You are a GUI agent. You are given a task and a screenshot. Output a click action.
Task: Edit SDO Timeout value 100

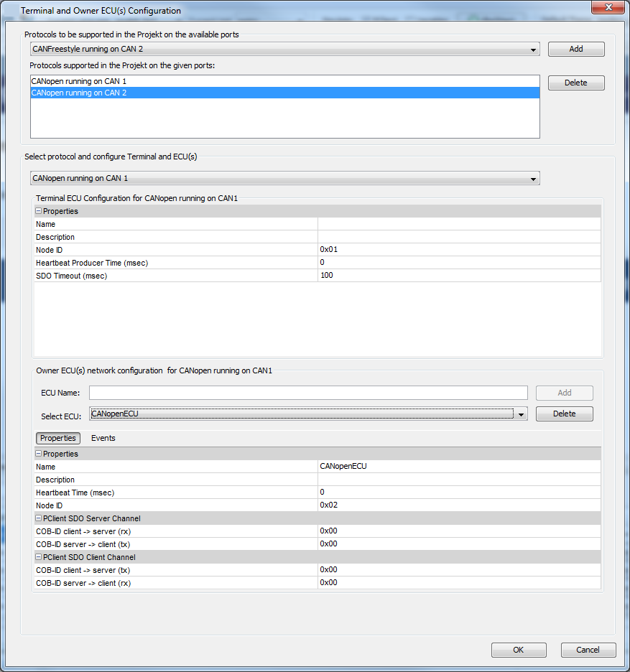point(458,276)
